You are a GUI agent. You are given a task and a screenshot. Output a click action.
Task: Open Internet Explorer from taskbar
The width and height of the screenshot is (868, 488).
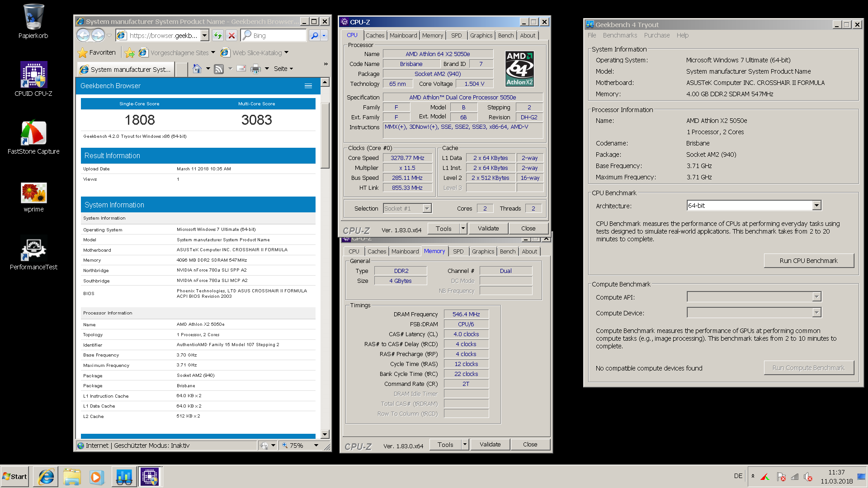click(46, 477)
